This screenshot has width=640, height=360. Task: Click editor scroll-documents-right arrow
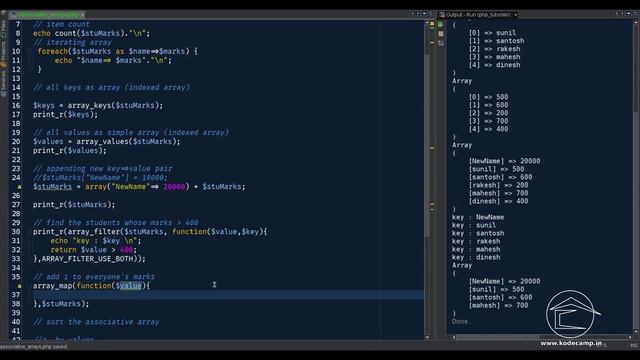tap(418, 13)
